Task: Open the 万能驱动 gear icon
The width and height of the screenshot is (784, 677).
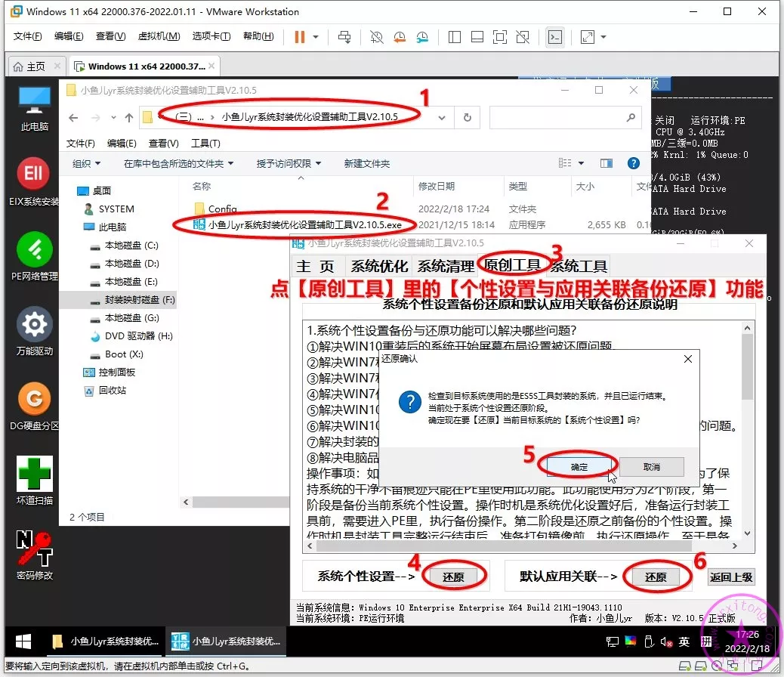Action: coord(34,325)
